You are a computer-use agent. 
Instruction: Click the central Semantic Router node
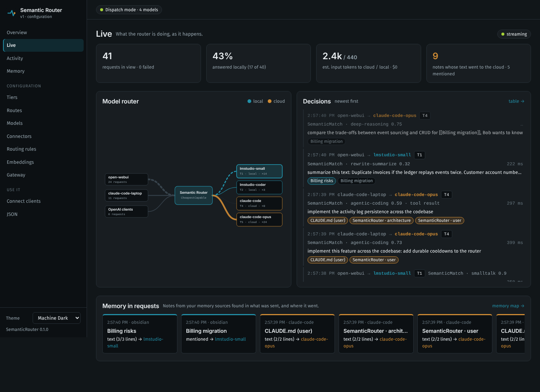point(193,195)
